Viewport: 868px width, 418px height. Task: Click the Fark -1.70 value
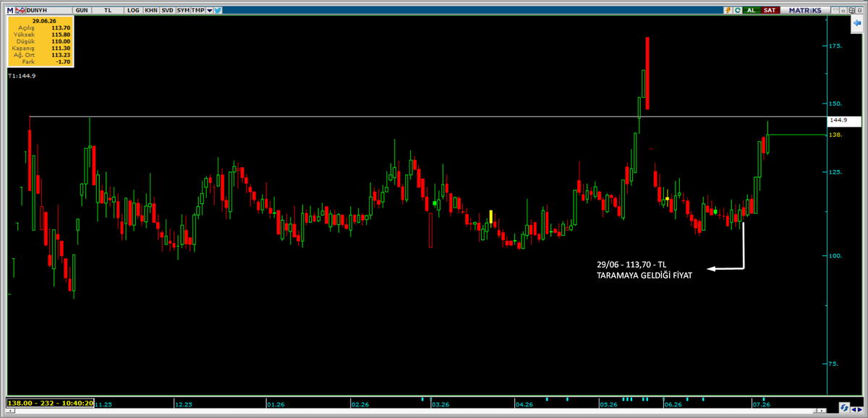pyautogui.click(x=63, y=62)
